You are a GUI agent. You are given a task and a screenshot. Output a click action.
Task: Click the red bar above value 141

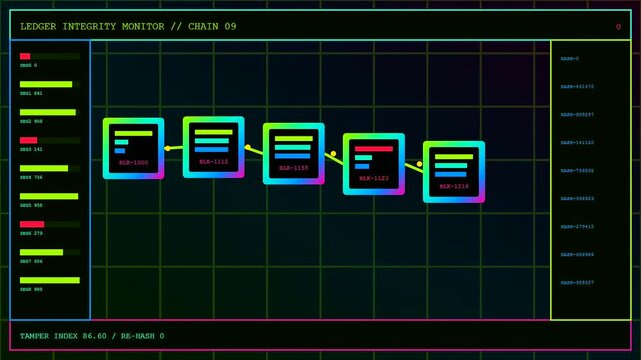(28, 140)
